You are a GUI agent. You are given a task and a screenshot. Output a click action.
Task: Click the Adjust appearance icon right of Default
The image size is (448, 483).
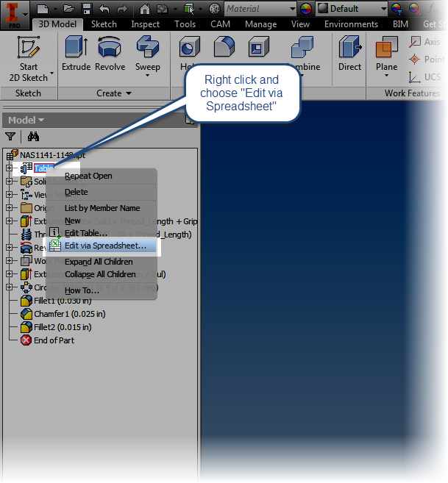(397, 9)
